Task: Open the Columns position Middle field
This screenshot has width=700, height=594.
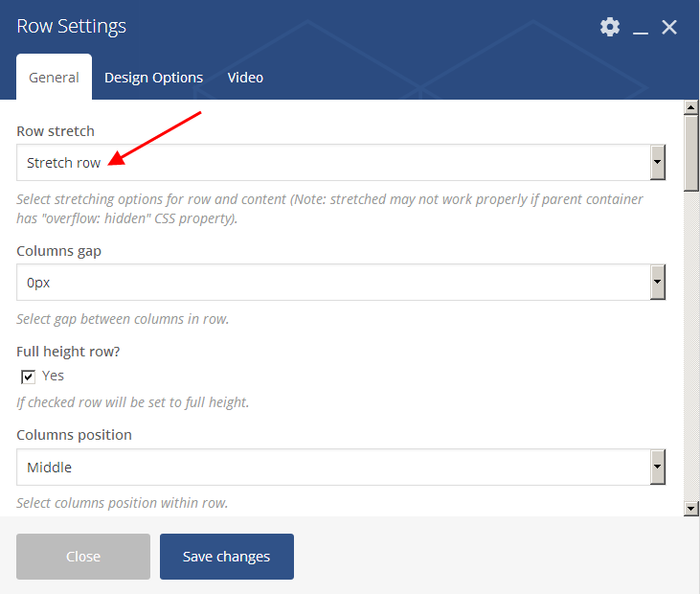Action: 332,468
